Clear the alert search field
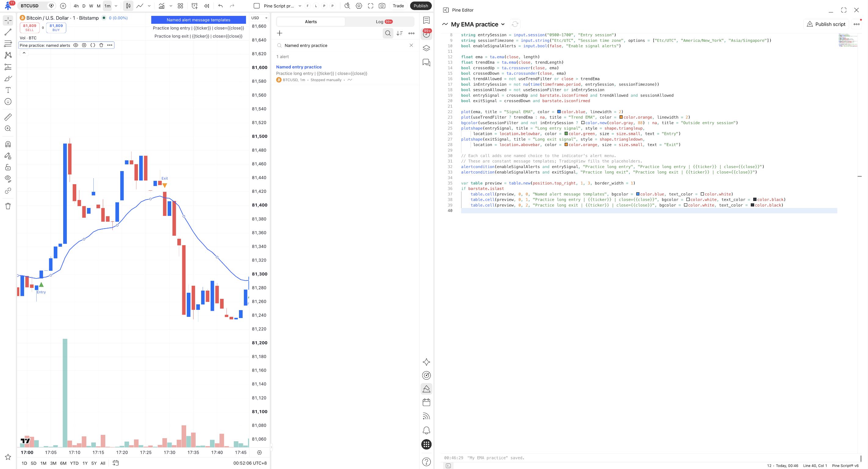Screen dimensions: 868x469 pos(411,45)
